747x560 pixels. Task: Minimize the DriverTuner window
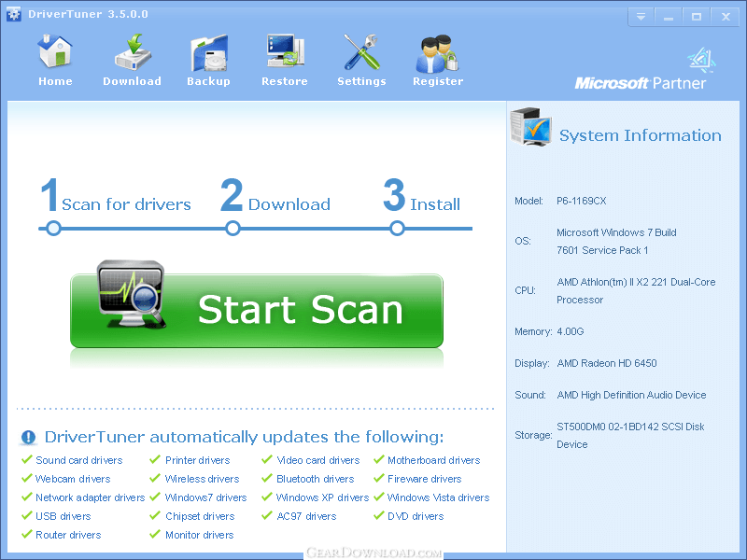(669, 17)
